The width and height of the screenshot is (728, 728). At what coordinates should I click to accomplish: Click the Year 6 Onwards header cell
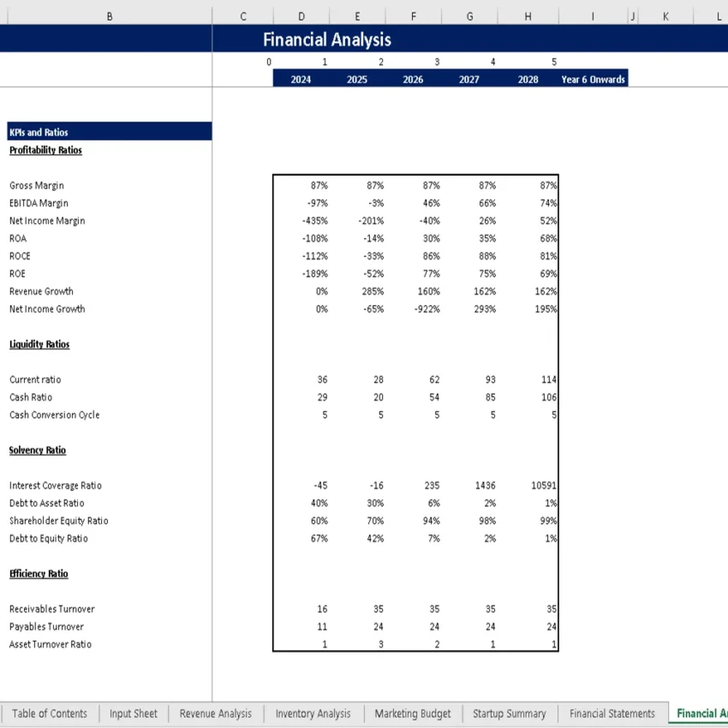point(592,78)
